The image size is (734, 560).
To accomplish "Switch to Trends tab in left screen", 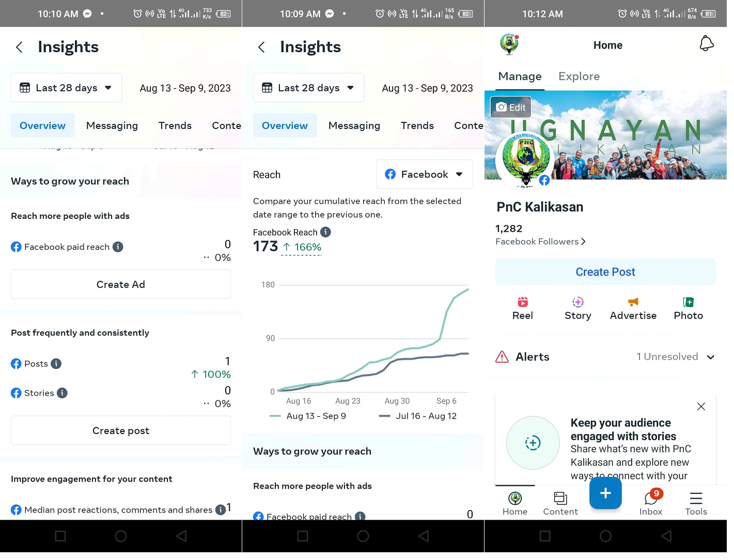I will tap(175, 125).
